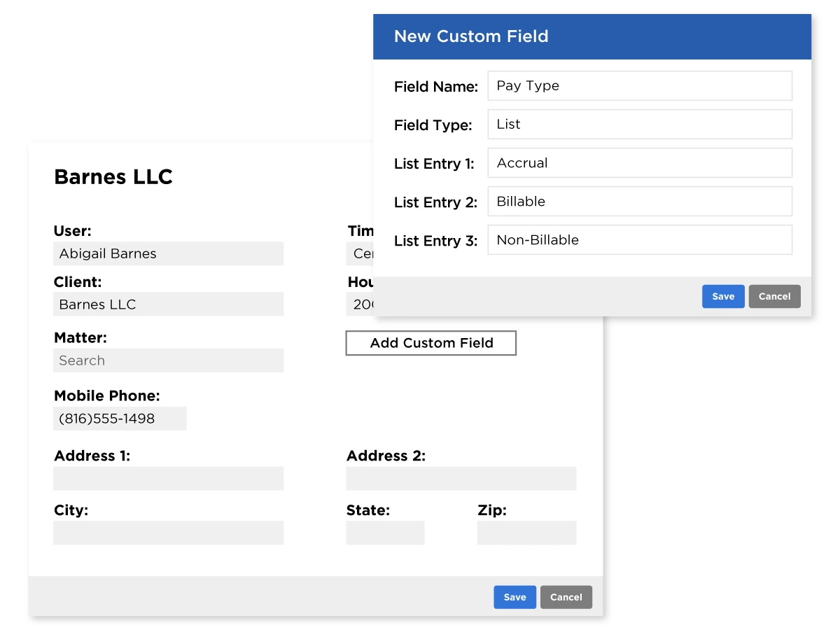
Task: Focus the Zip code field
Action: click(526, 533)
